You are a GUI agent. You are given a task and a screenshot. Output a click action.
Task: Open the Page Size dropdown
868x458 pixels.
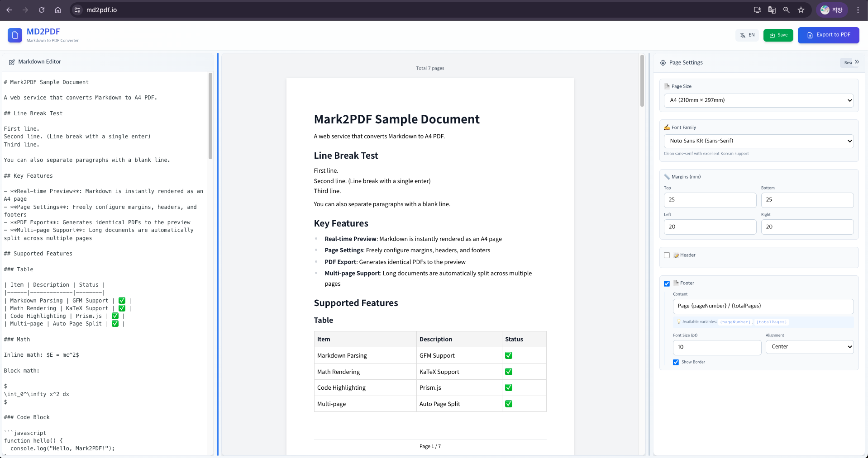pos(758,100)
